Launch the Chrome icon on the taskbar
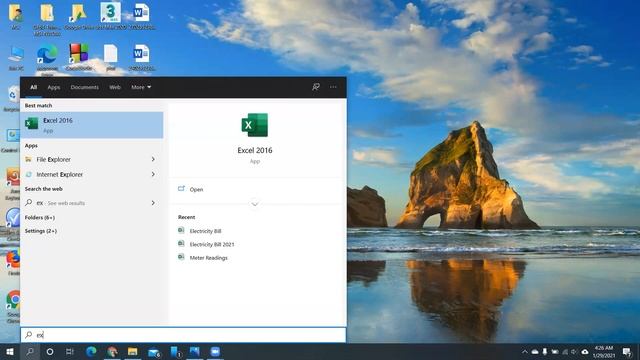 click(x=112, y=351)
